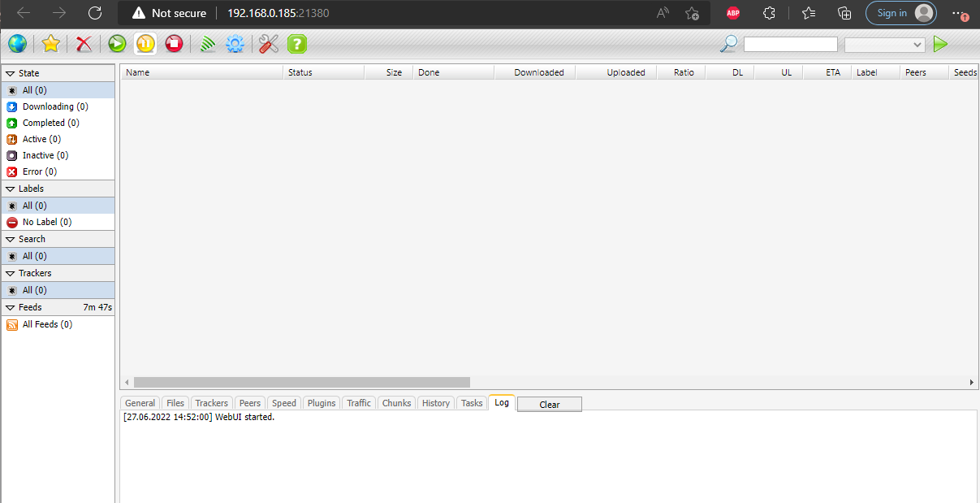Click the yellow Pause torrent icon
Screen dimensions: 980x503
pyautogui.click(x=145, y=44)
